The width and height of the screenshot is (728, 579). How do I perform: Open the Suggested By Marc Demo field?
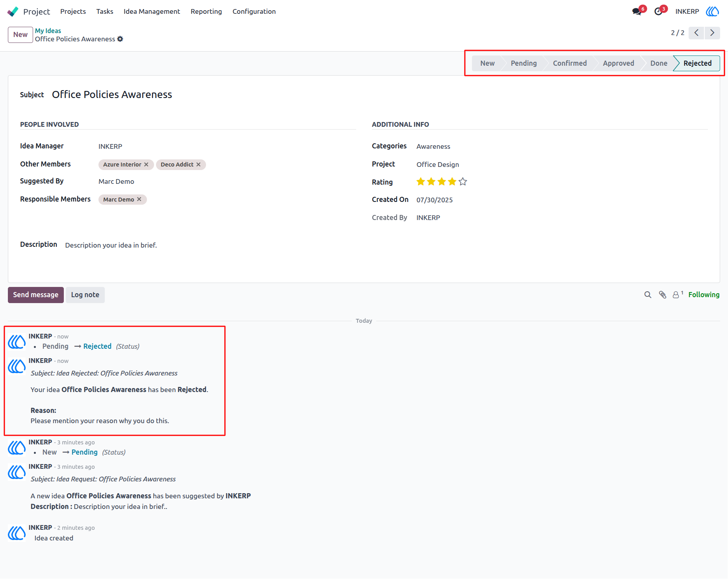116,181
